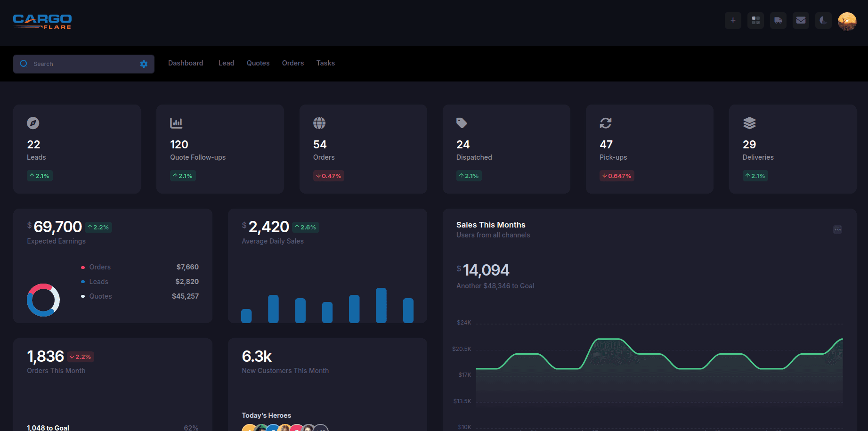Image resolution: width=868 pixels, height=431 pixels.
Task: Open the grid apps icon in header
Action: 755,20
